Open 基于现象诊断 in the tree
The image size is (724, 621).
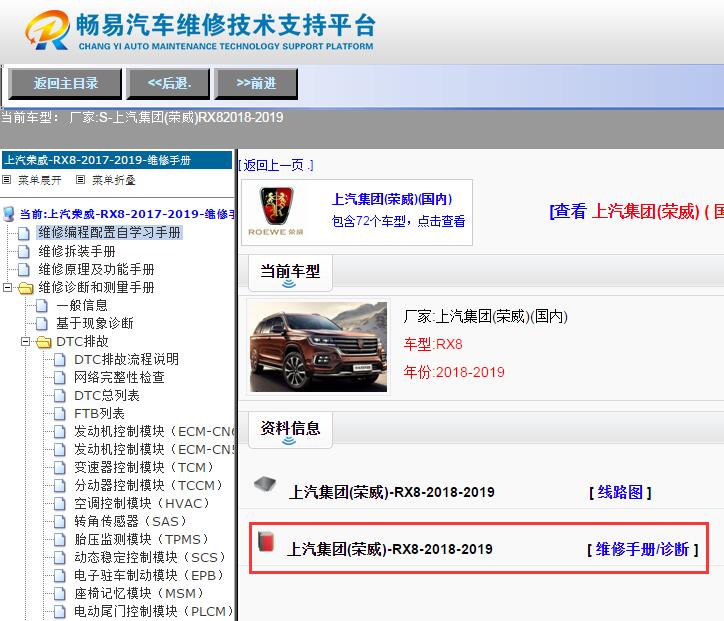[95, 324]
